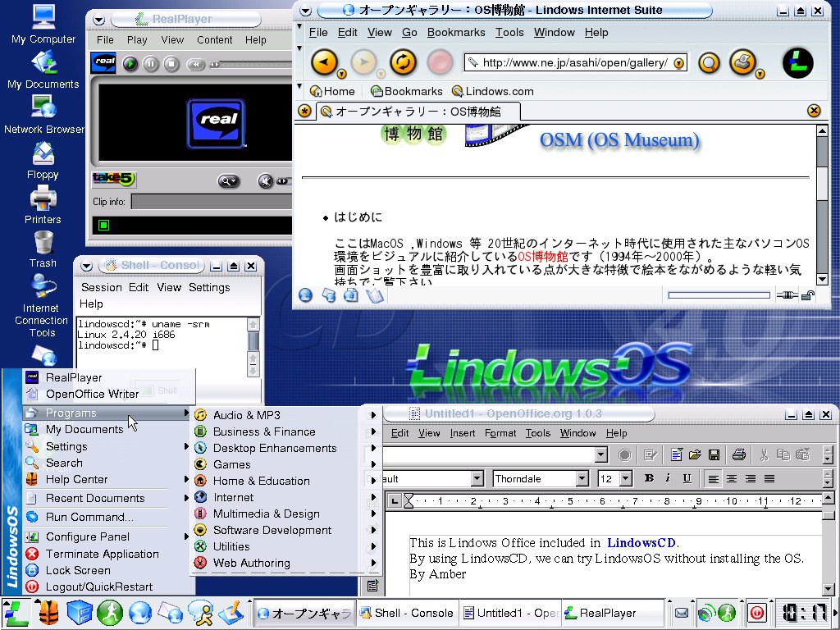
Task: Expand the OpenOffice Load URL dropdown
Action: [x=601, y=454]
